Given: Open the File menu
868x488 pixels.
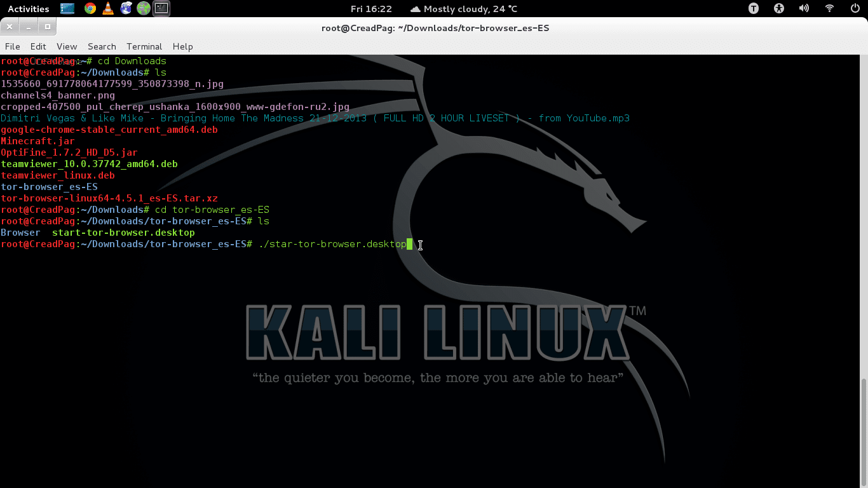Looking at the screenshot, I should pos(12,46).
